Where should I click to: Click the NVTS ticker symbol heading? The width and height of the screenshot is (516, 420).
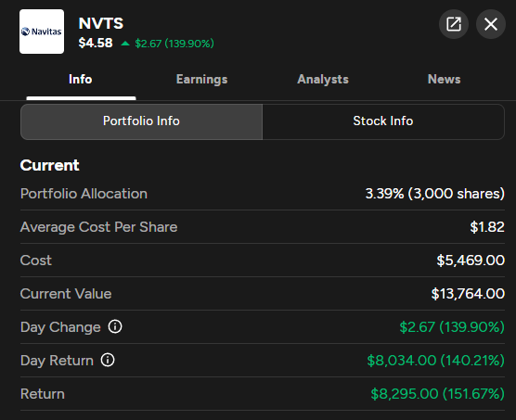pos(101,24)
